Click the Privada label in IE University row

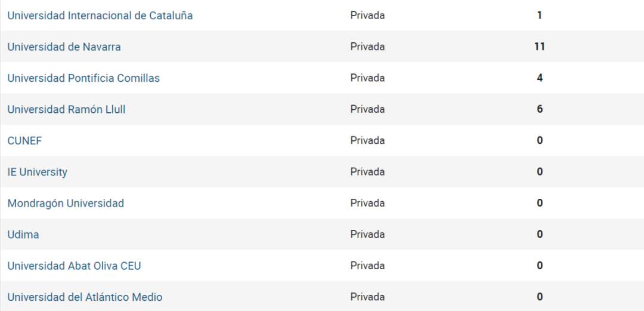tap(367, 172)
